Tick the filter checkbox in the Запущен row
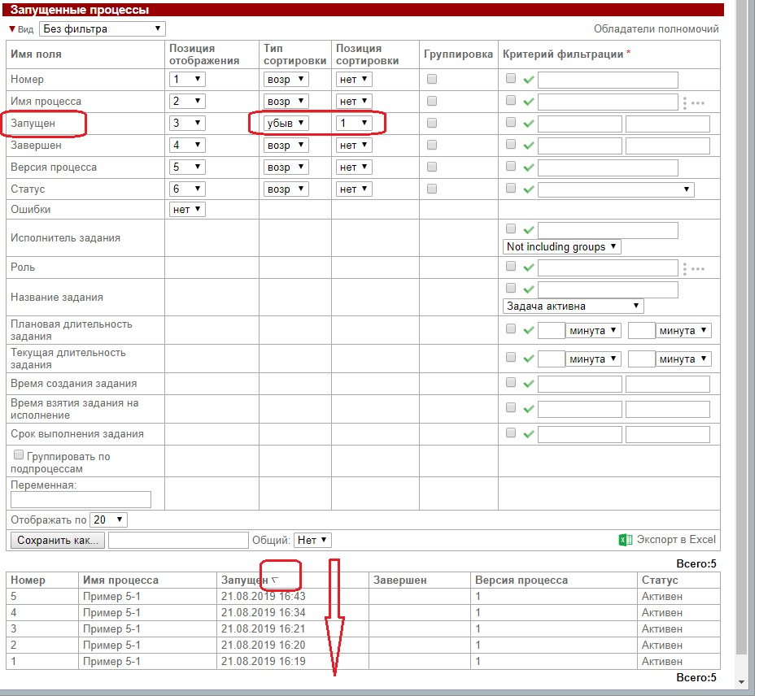Screen dimensions: 759x700 click(x=511, y=123)
